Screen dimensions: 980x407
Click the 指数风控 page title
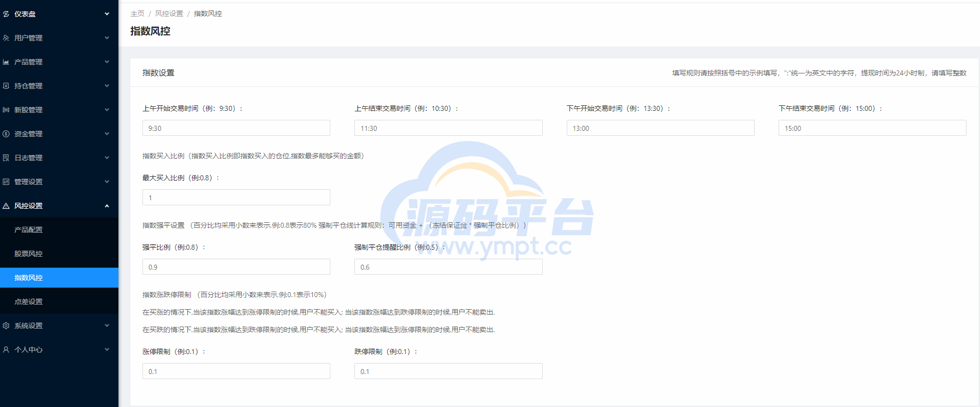tap(150, 31)
